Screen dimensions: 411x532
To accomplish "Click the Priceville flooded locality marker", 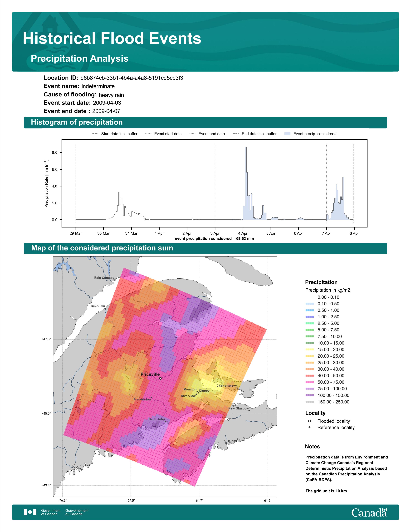I will tap(160, 378).
